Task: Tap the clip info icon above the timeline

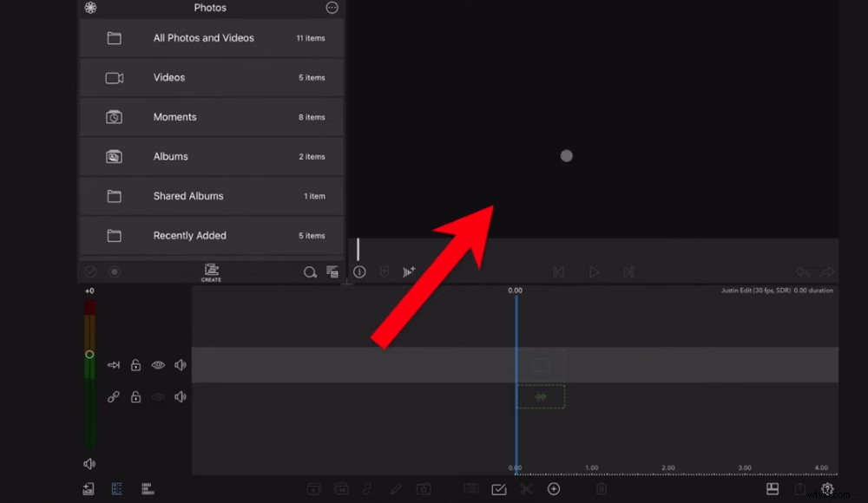Action: click(x=359, y=271)
